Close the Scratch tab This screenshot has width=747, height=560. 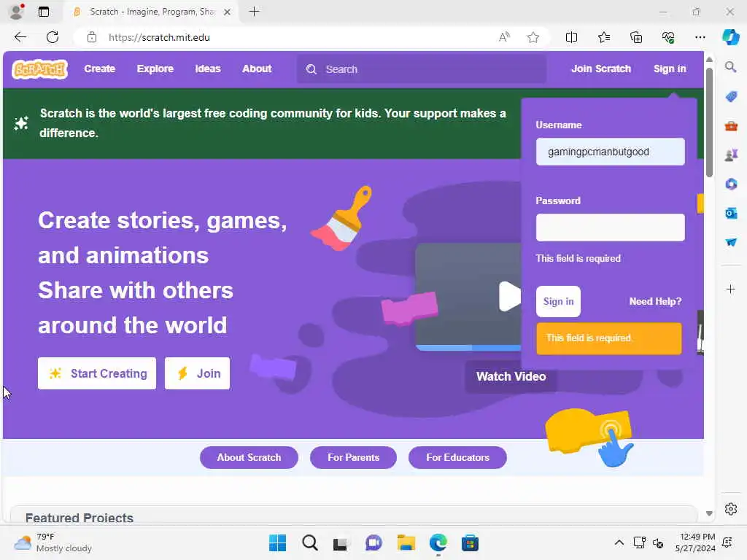click(x=228, y=12)
